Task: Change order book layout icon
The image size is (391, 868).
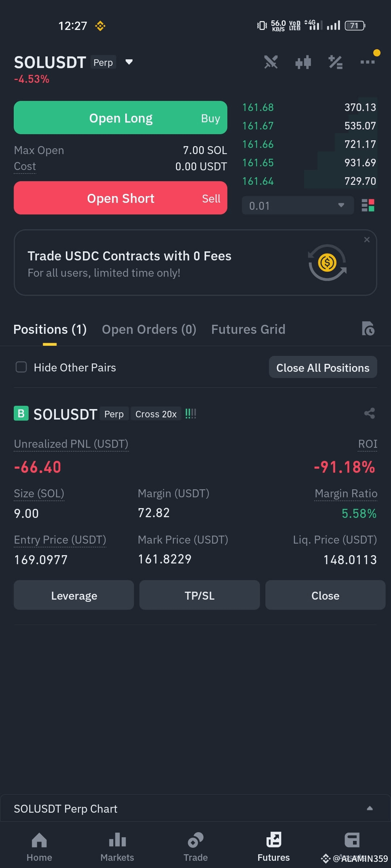Action: click(368, 205)
